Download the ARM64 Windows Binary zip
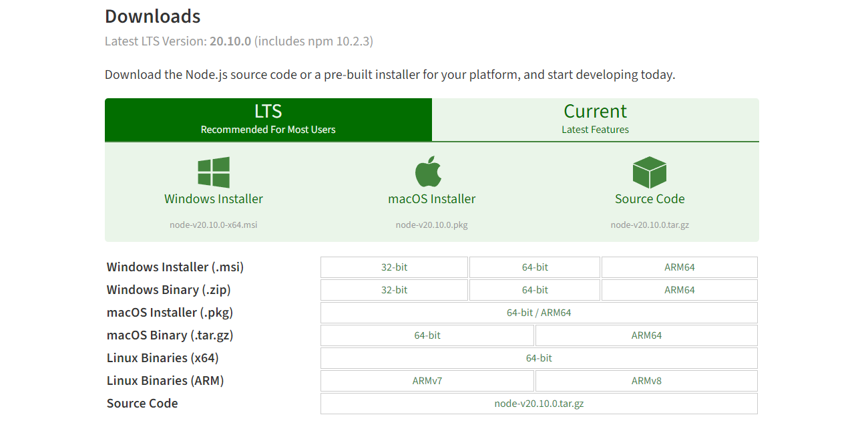 click(x=680, y=289)
